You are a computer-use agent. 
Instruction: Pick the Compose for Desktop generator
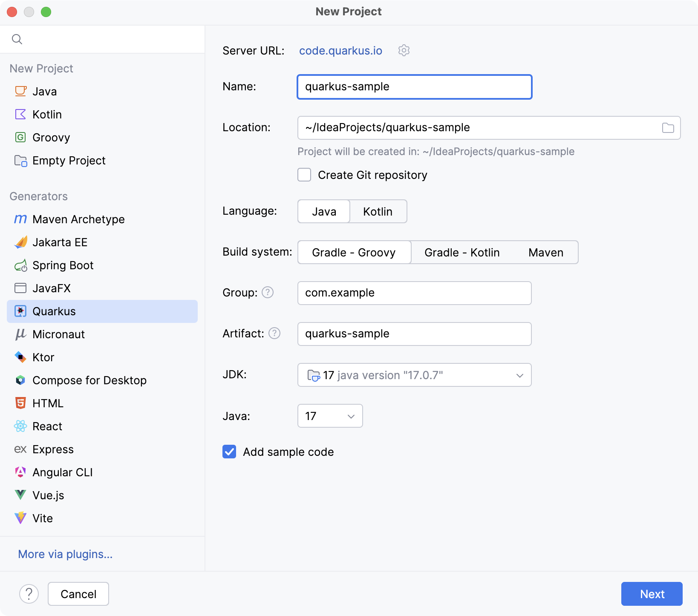point(89,380)
